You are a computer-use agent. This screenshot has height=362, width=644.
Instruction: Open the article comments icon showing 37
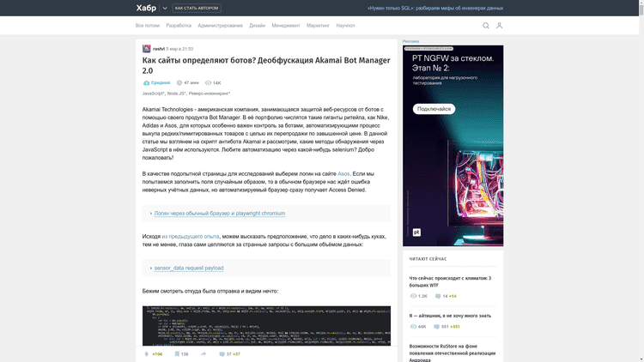pos(222,353)
